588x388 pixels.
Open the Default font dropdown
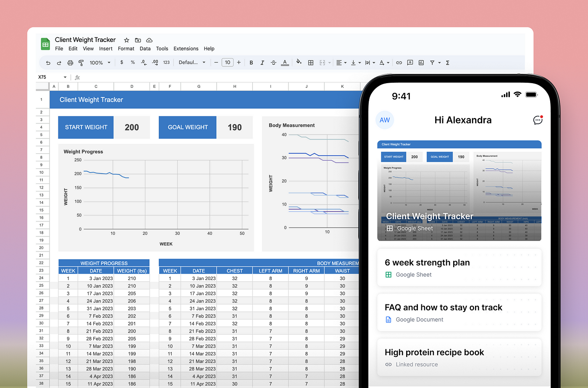click(192, 62)
